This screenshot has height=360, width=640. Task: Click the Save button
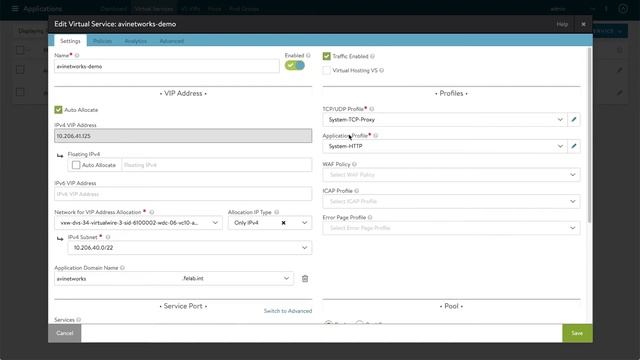click(577, 333)
